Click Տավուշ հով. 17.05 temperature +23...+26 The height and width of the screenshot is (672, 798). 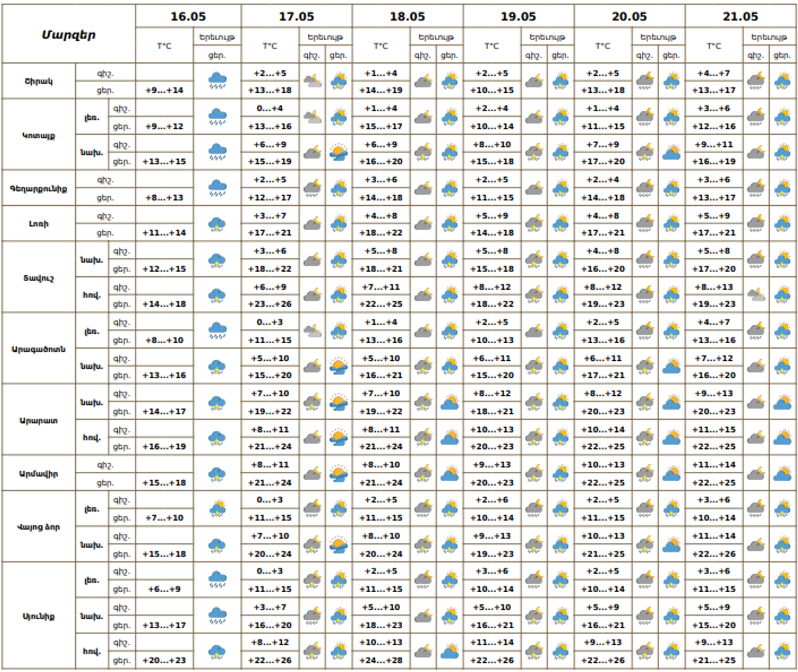pos(270,304)
